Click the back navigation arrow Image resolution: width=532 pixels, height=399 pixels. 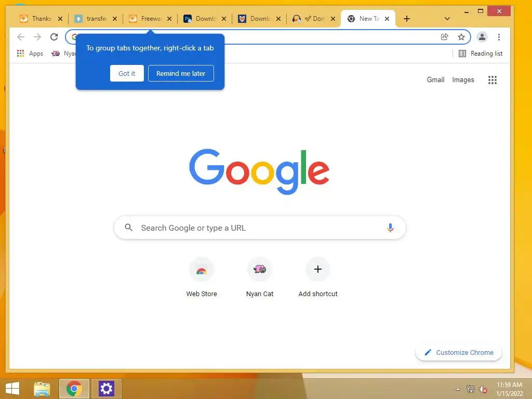tap(21, 37)
